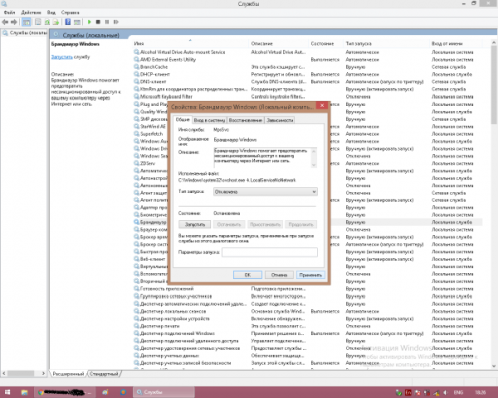Sort by the Состояние column header

coord(326,44)
